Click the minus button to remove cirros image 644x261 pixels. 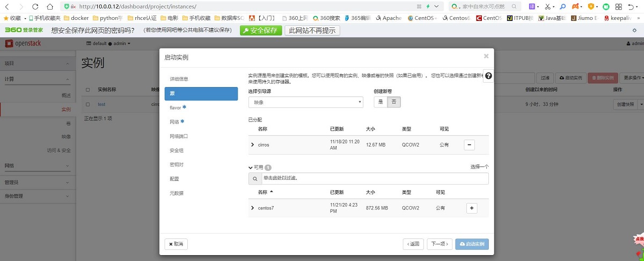(x=469, y=145)
